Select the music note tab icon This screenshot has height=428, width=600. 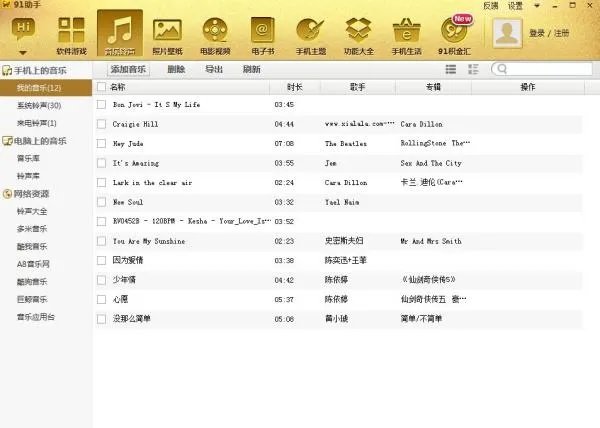click(x=120, y=33)
